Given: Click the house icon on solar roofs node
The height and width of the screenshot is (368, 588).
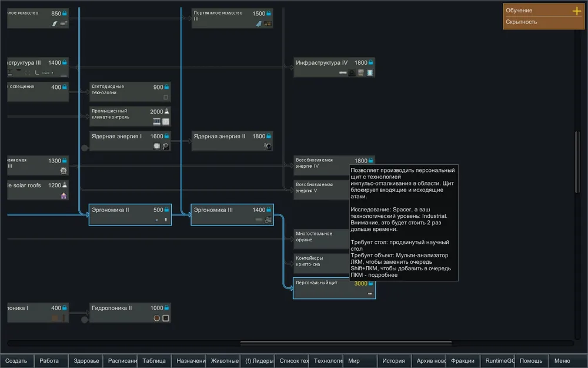Looking at the screenshot, I should [x=64, y=195].
